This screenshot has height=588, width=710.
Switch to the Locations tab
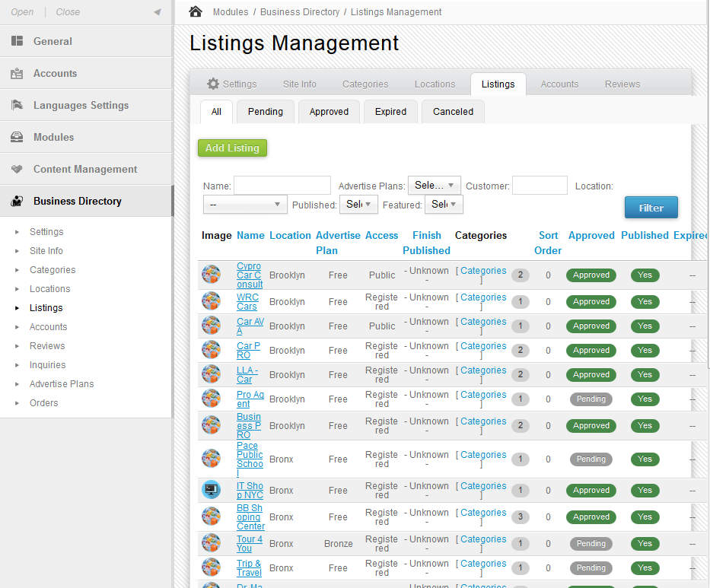point(435,84)
